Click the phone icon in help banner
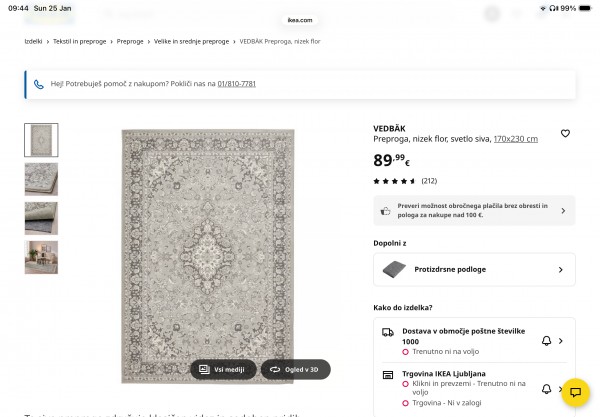 pyautogui.click(x=39, y=84)
